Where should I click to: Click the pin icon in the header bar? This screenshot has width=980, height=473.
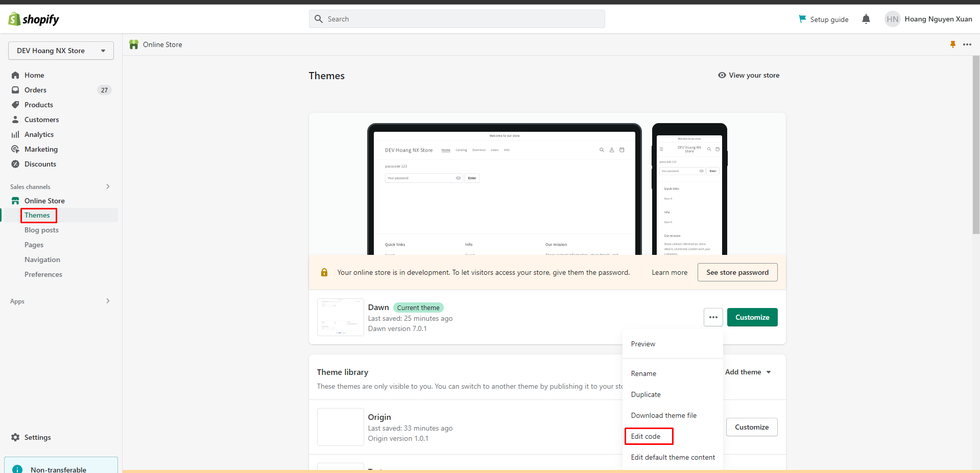(953, 44)
